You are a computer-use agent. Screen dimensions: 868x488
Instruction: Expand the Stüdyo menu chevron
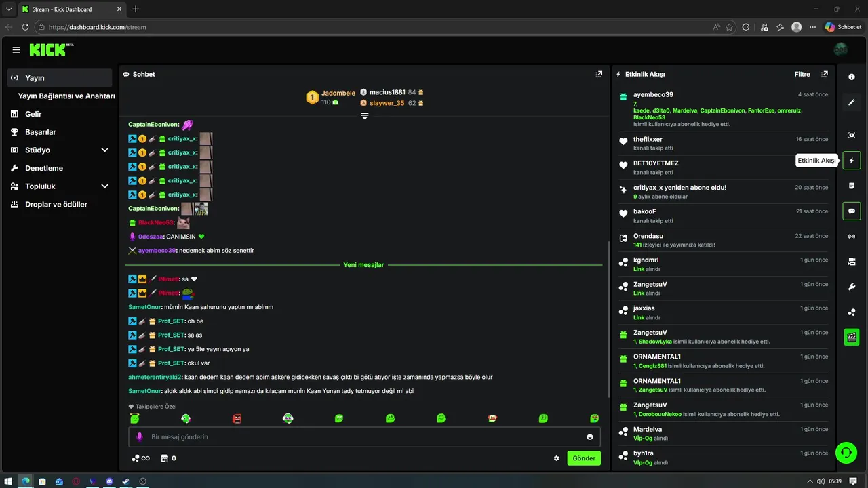(x=104, y=150)
